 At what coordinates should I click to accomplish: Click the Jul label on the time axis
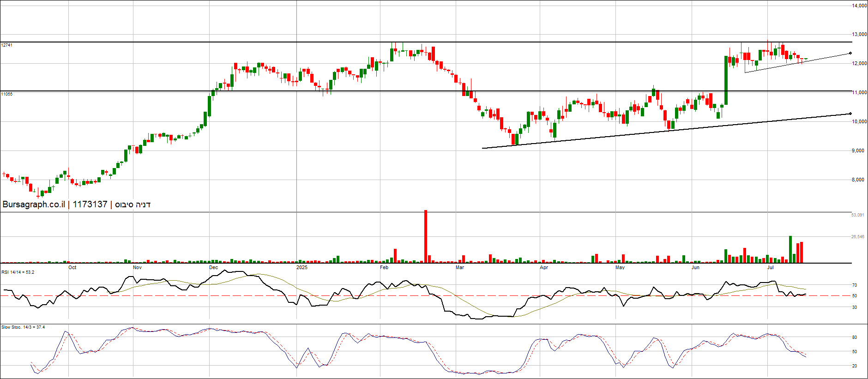[x=771, y=267]
